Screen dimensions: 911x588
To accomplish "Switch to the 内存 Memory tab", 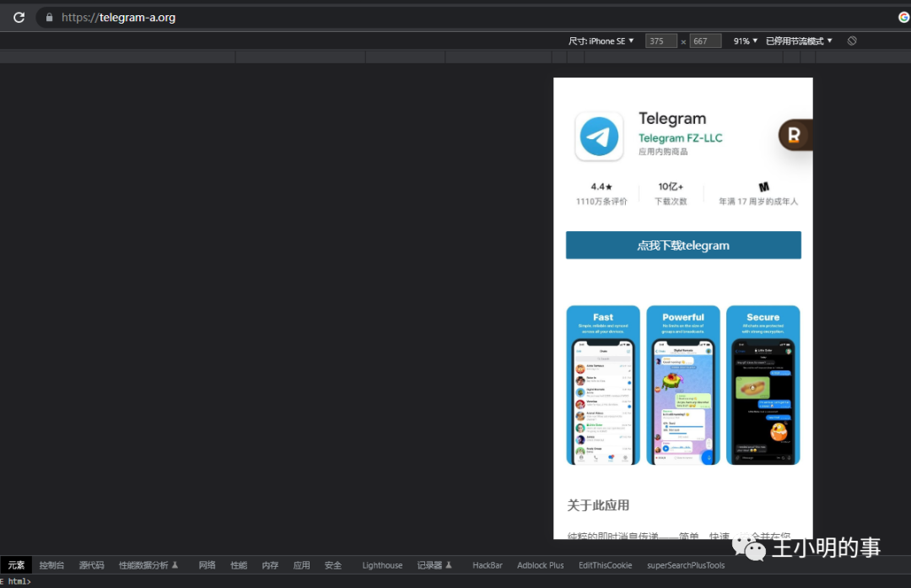I will tap(270, 564).
